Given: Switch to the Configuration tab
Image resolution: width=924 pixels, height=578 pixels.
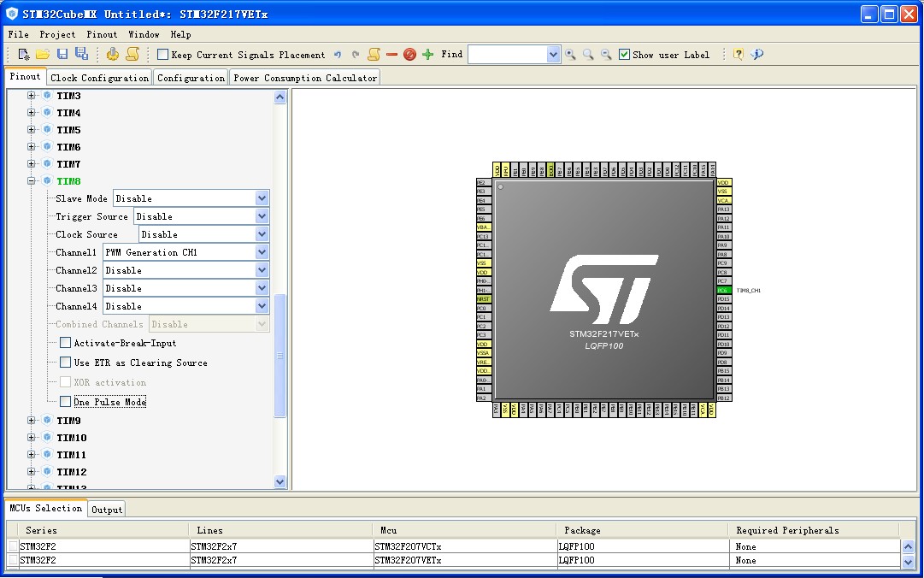Looking at the screenshot, I should click(x=191, y=78).
